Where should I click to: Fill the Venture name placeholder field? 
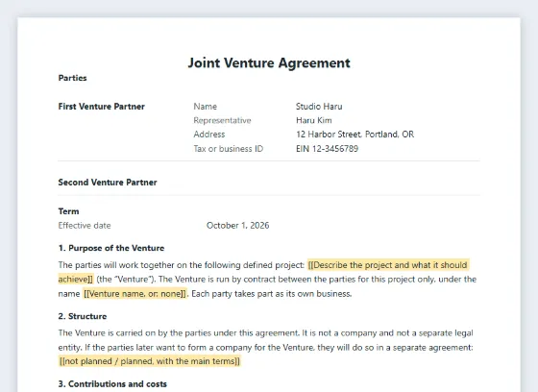pyautogui.click(x=134, y=294)
